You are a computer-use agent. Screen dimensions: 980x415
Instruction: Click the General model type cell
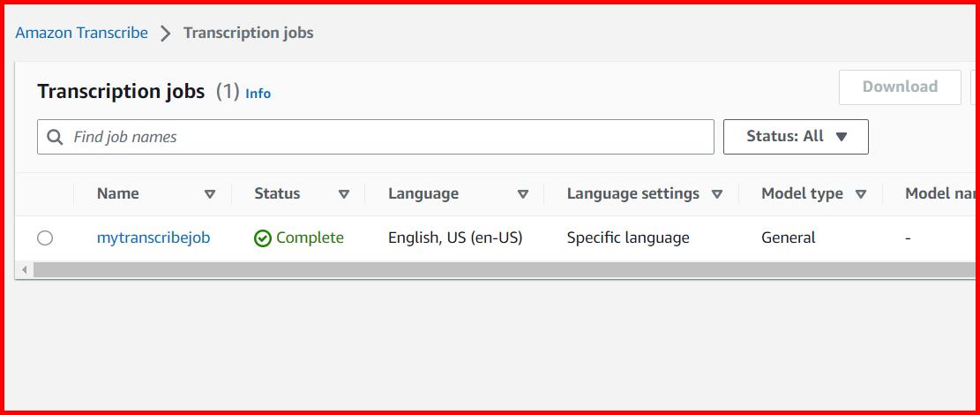tap(788, 238)
